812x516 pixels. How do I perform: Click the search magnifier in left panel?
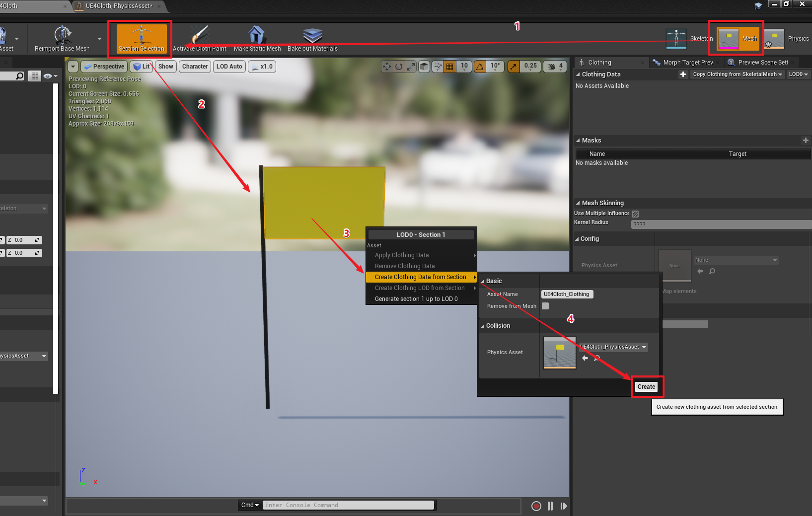[20, 76]
